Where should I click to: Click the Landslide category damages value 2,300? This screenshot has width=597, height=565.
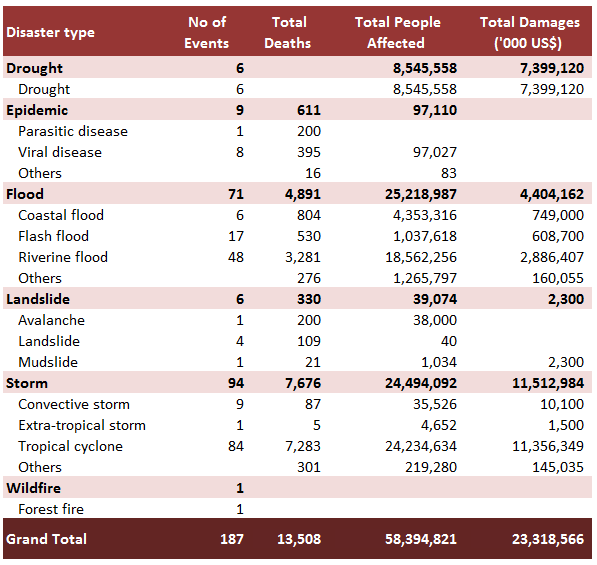click(566, 299)
